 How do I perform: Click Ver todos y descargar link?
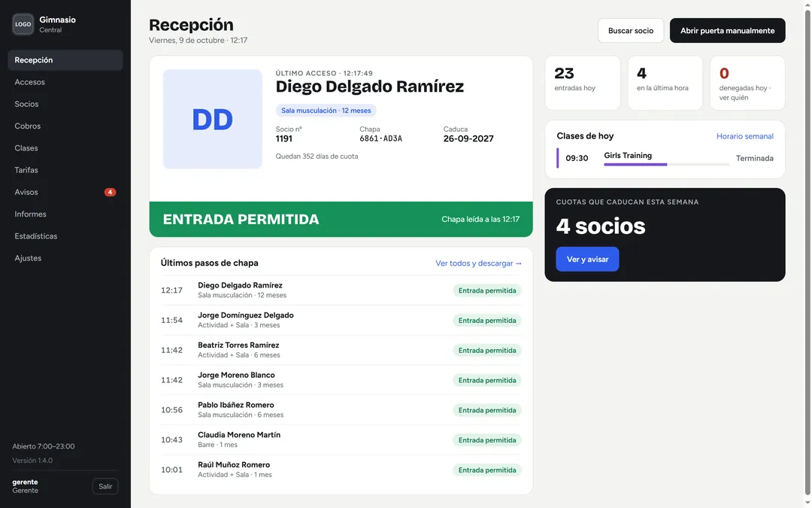[478, 263]
